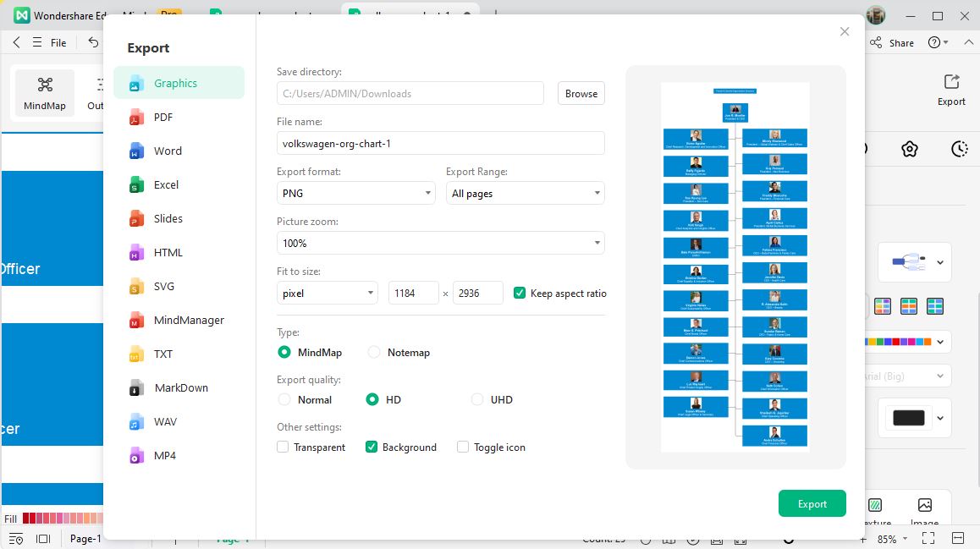Open the File menu
Viewport: 980px width, 549px height.
58,42
